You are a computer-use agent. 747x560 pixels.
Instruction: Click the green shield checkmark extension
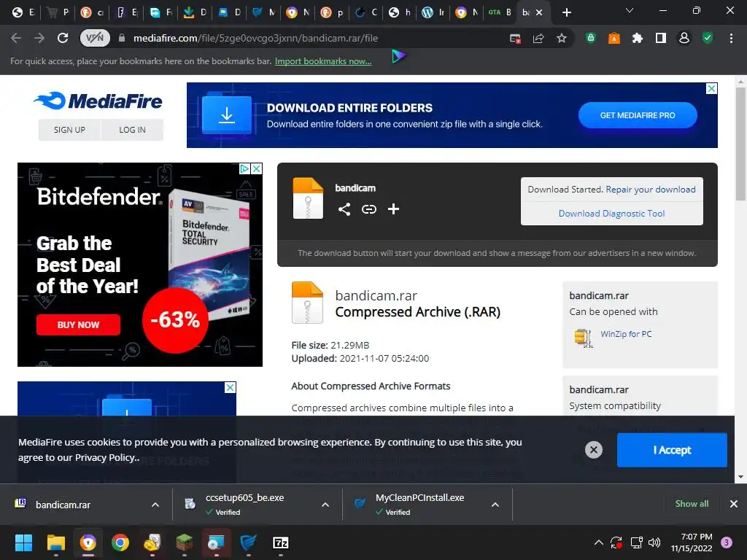[708, 38]
